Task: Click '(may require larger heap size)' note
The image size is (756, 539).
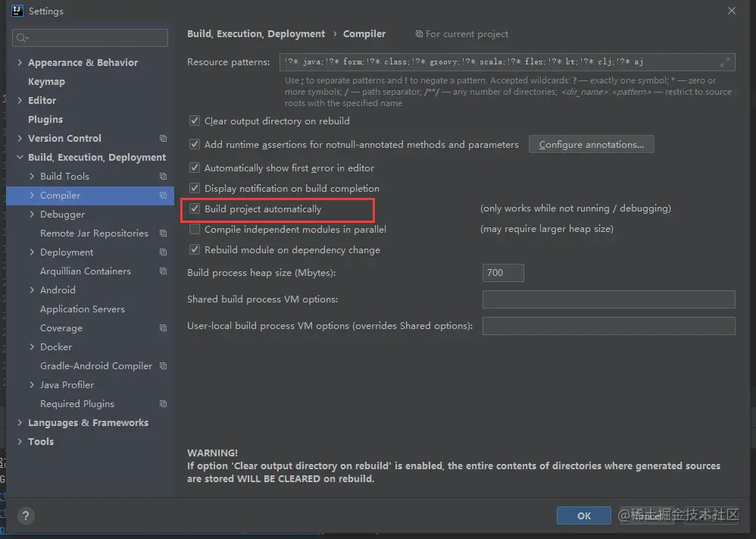Action: 547,229
